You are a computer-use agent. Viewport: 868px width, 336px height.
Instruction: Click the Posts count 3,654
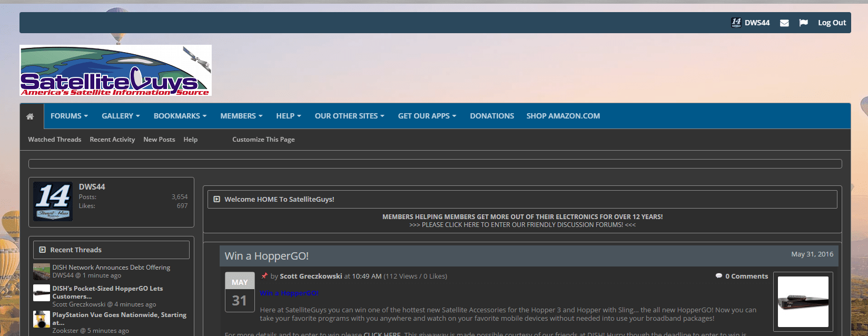coord(179,197)
